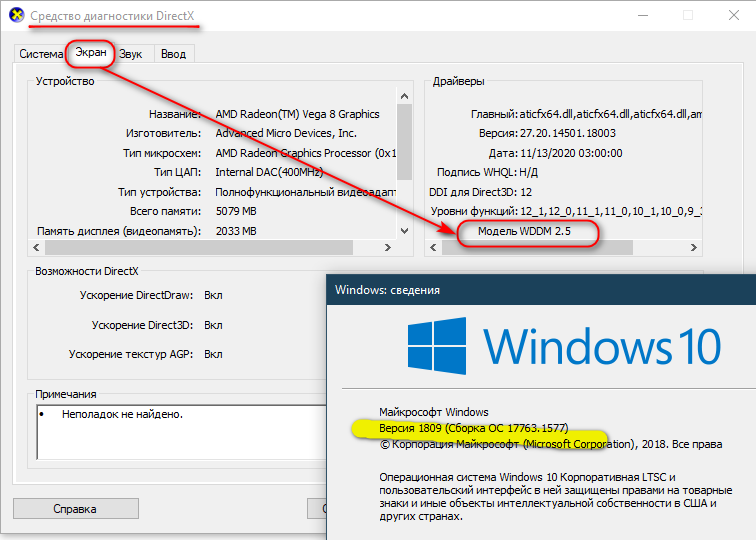756x540 pixels.
Task: Minimize the DirectX diagnostic window
Action: coord(643,15)
